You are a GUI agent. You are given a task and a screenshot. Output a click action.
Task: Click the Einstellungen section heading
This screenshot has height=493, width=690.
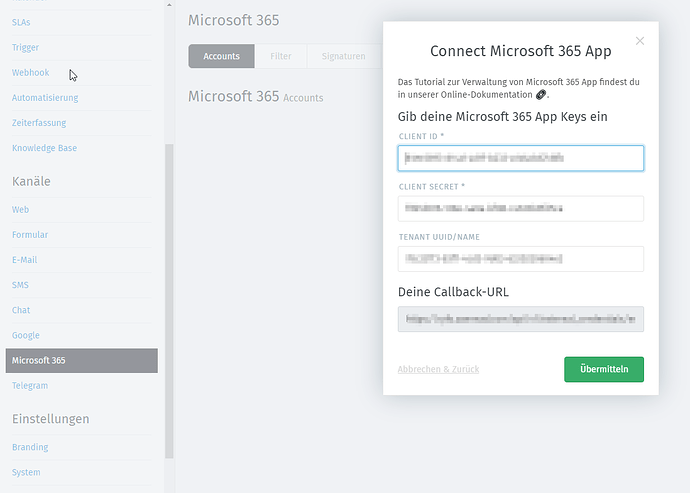pyautogui.click(x=51, y=419)
